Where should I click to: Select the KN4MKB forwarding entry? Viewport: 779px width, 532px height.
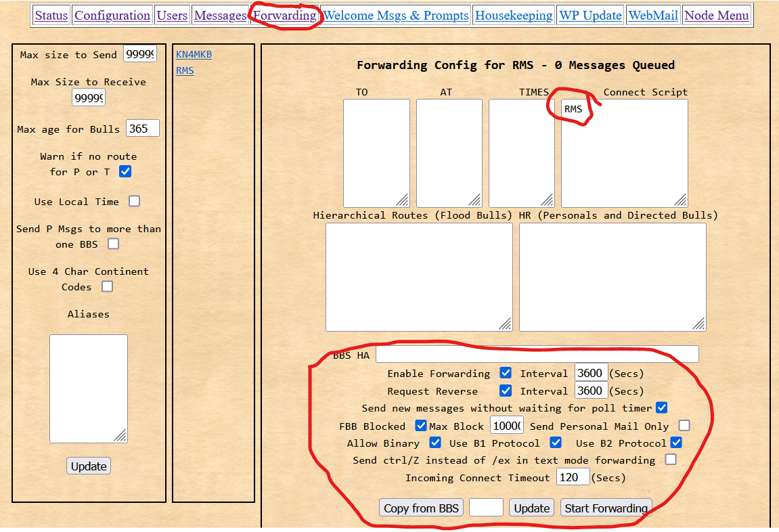point(194,55)
